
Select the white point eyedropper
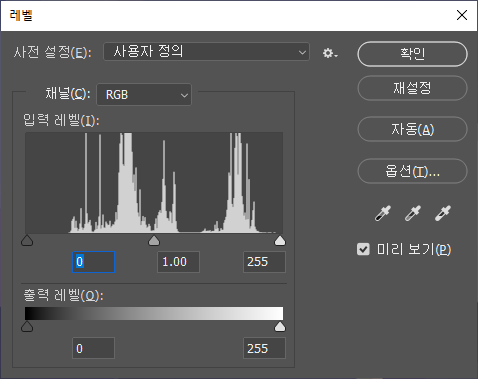coord(443,213)
